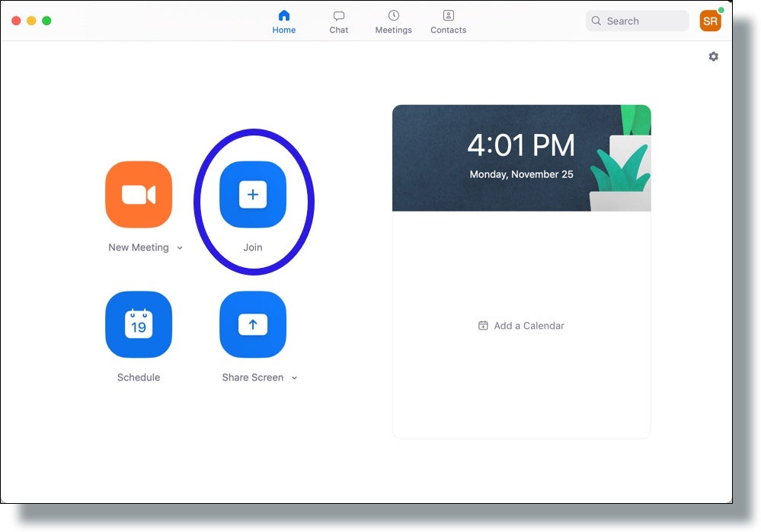Click the Join meeting plus icon
Screen dimensions: 761x532
[253, 195]
